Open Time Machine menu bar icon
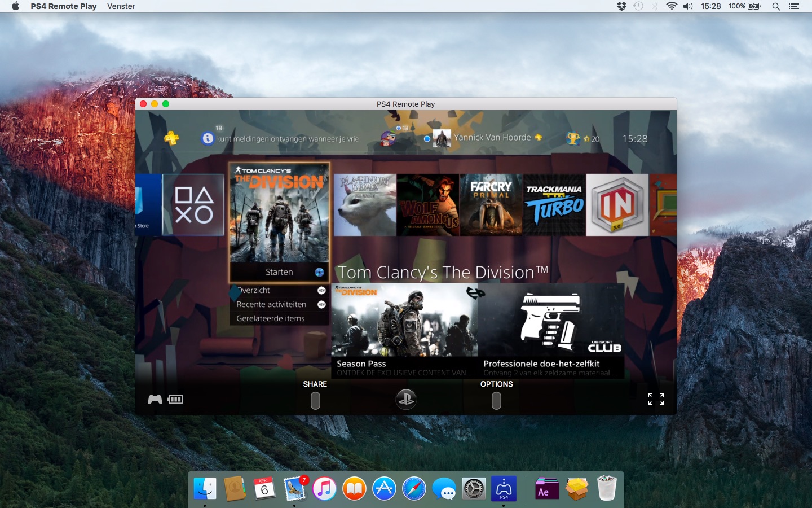The image size is (812, 508). coord(638,6)
